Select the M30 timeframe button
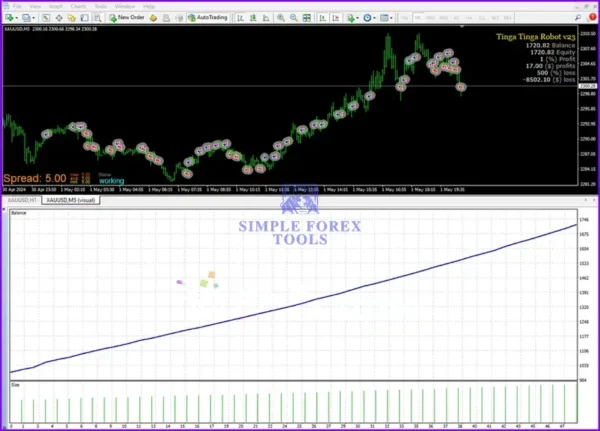The width and height of the screenshot is (600, 431). (443, 18)
